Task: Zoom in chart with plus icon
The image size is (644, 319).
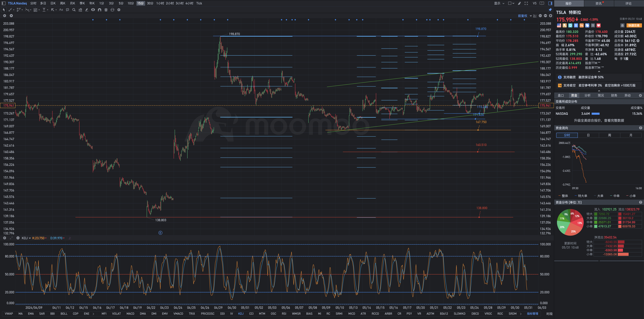Action: click(550, 16)
